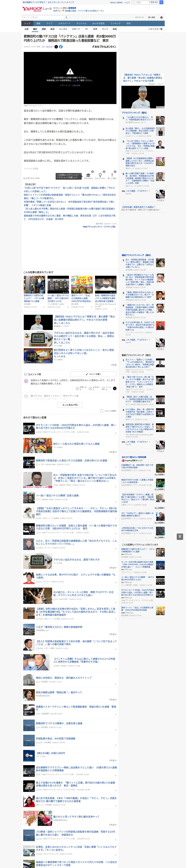Open the エキスパート navigation tab
The image size is (186, 868).
coord(64,24)
